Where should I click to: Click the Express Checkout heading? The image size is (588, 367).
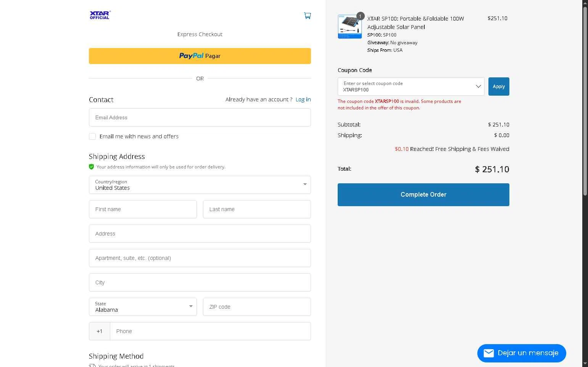pyautogui.click(x=200, y=34)
